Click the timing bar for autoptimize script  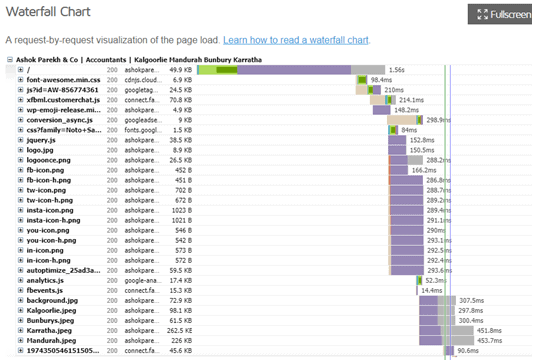(x=407, y=270)
